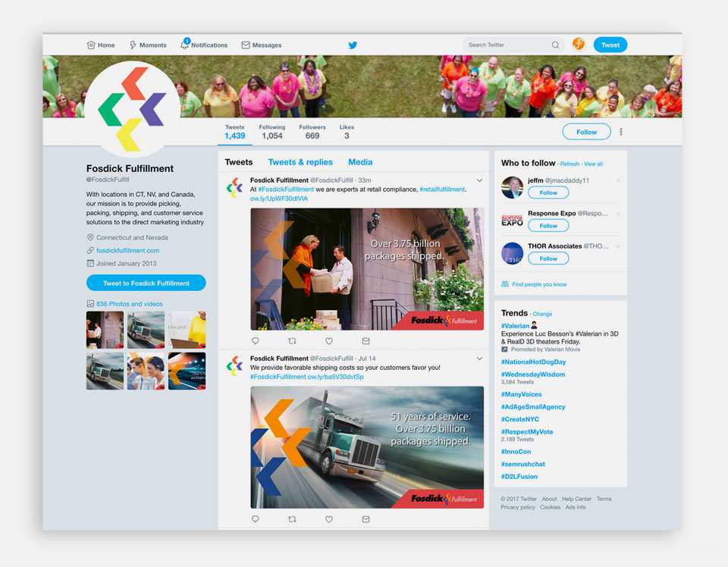View the 1,439 Tweets count
Image resolution: width=728 pixels, height=567 pixels.
(234, 132)
